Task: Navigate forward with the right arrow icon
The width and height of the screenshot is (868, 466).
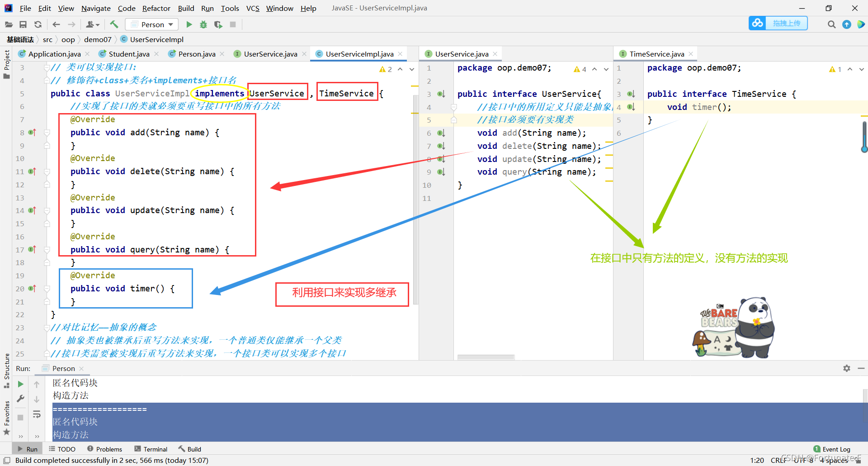Action: pos(71,24)
